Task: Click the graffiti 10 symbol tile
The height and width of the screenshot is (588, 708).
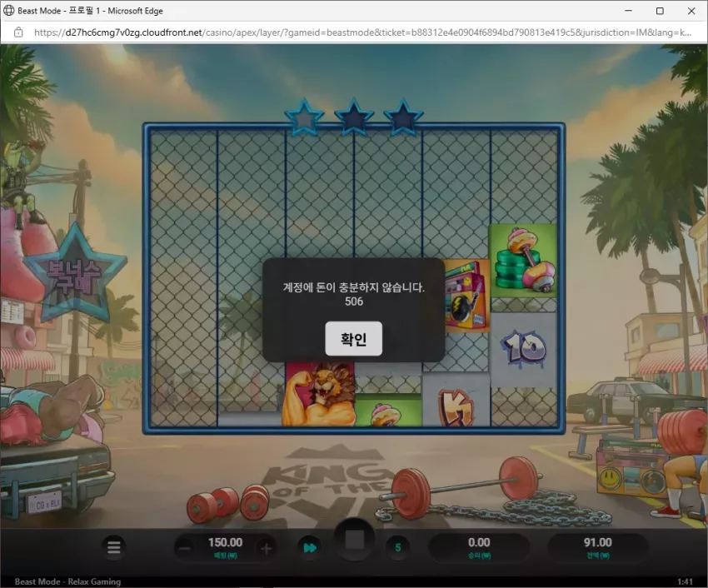Action: 524,349
